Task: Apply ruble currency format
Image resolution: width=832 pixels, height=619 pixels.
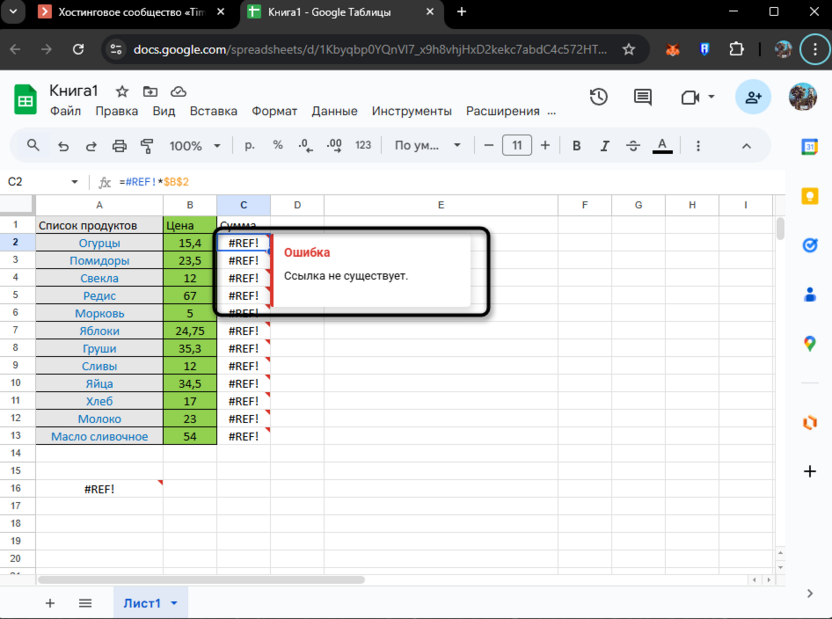Action: (x=249, y=145)
